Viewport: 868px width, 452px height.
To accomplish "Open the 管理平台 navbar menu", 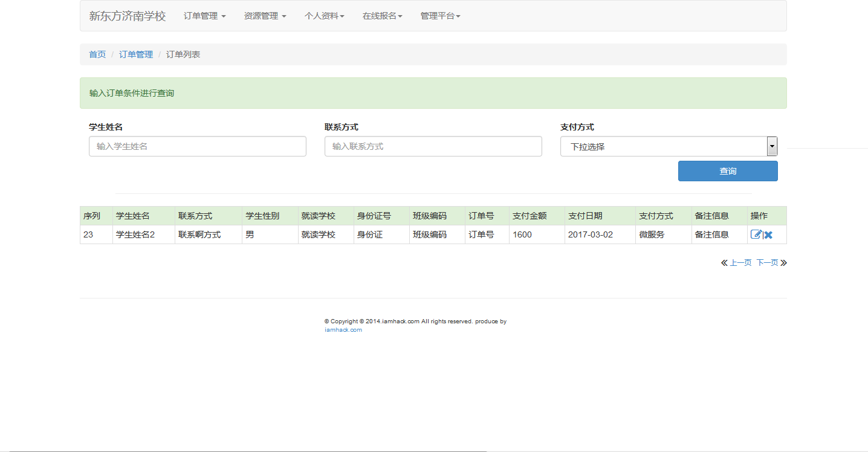I will pyautogui.click(x=441, y=16).
